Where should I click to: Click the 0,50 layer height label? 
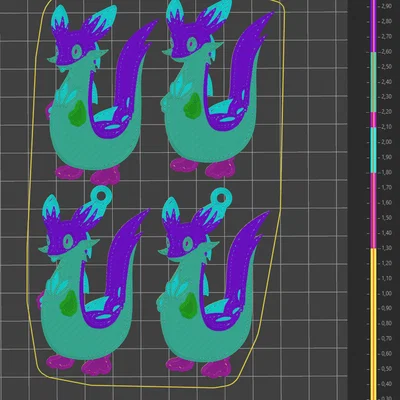tap(386, 369)
